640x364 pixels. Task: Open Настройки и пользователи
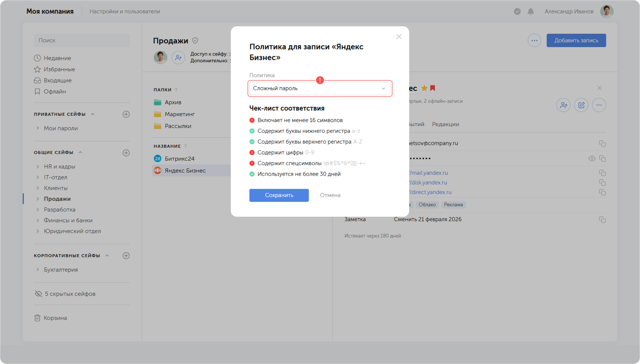pyautogui.click(x=125, y=12)
